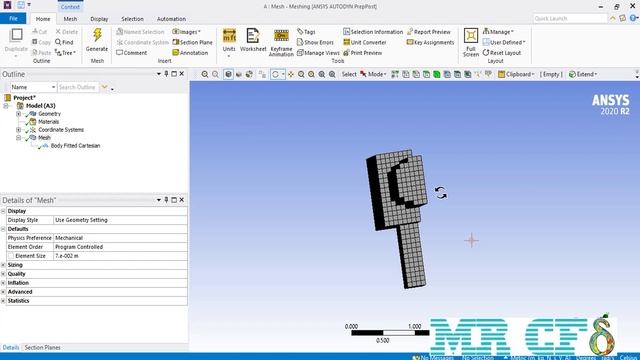Collapse the Mesh tree node
640x360 pixels.
click(x=18, y=138)
